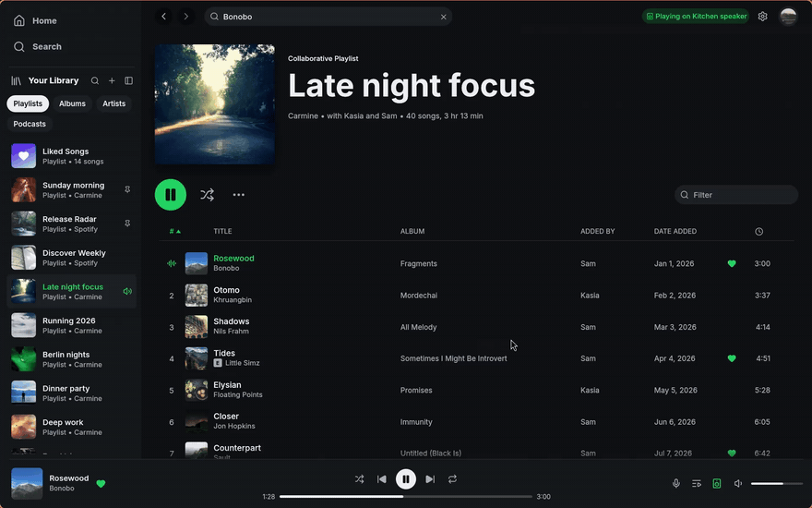The height and width of the screenshot is (508, 812).
Task: Open the Berlin nights playlist
Action: point(72,359)
